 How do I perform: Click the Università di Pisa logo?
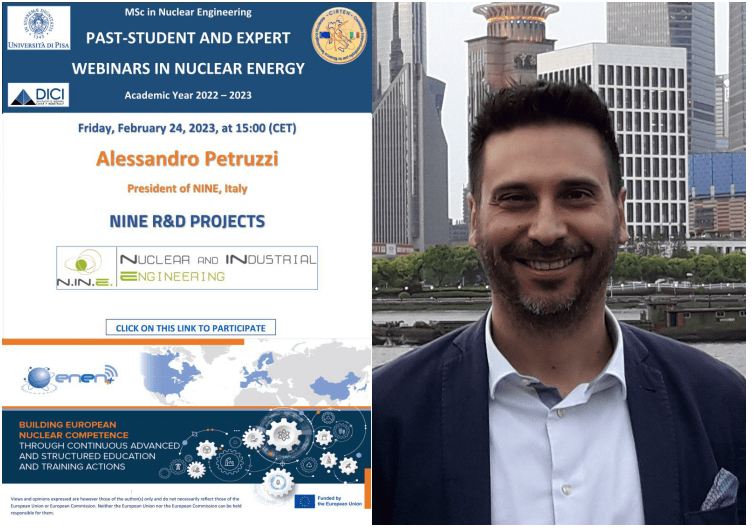pyautogui.click(x=39, y=28)
